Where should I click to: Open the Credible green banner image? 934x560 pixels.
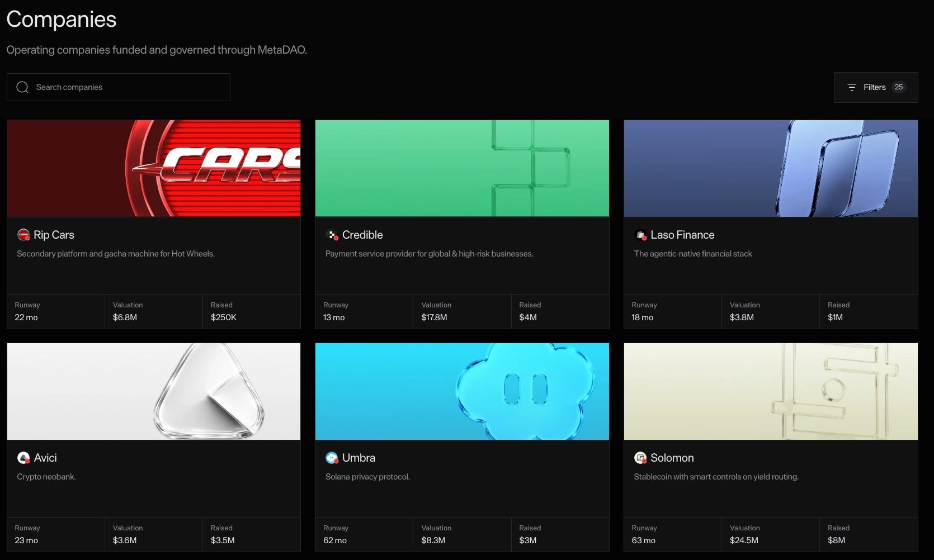pyautogui.click(x=462, y=168)
